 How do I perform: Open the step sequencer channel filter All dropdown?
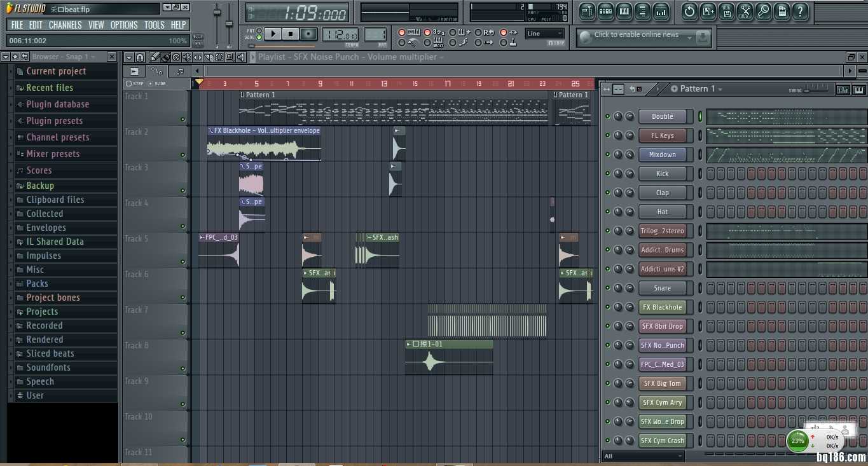click(643, 456)
